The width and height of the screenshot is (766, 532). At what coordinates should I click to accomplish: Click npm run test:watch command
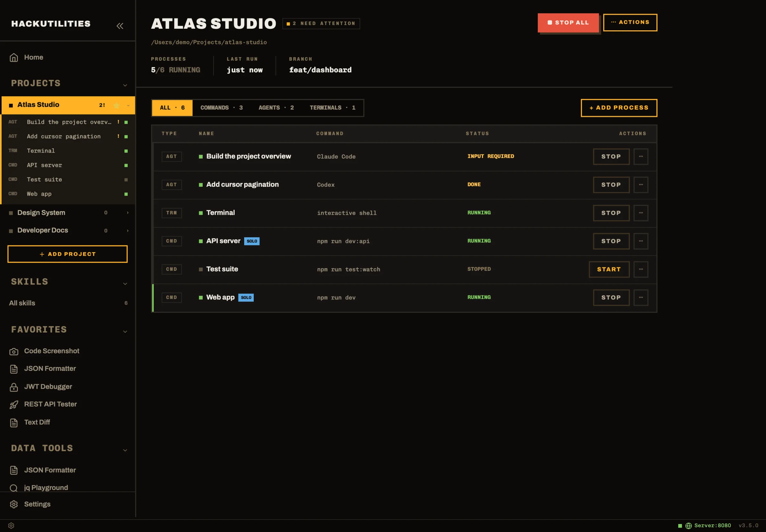pos(348,269)
